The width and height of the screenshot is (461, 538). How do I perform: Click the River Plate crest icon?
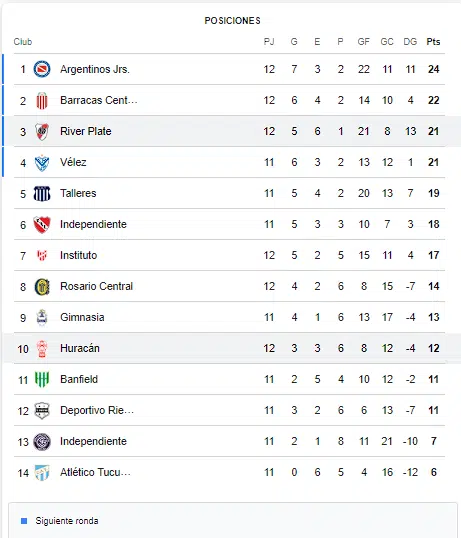42,131
